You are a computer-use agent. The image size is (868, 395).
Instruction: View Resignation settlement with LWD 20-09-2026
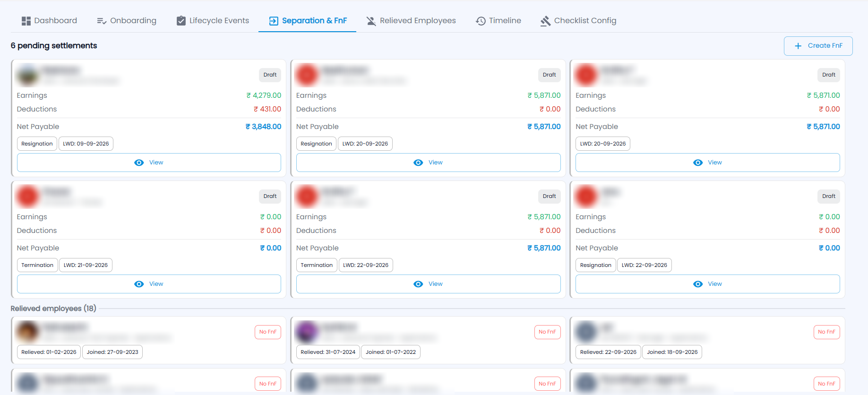[428, 163]
